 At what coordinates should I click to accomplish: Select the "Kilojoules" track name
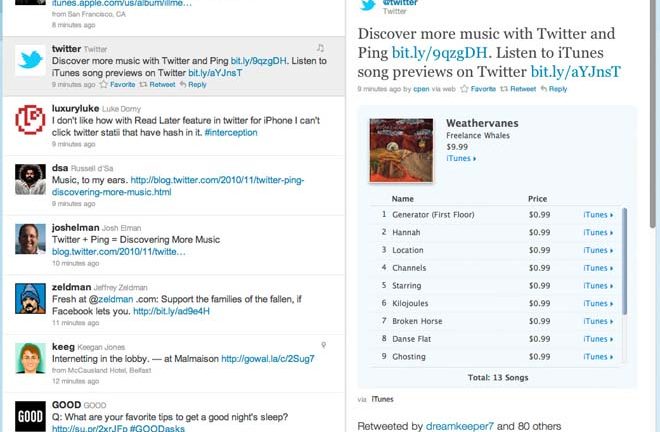click(x=410, y=303)
